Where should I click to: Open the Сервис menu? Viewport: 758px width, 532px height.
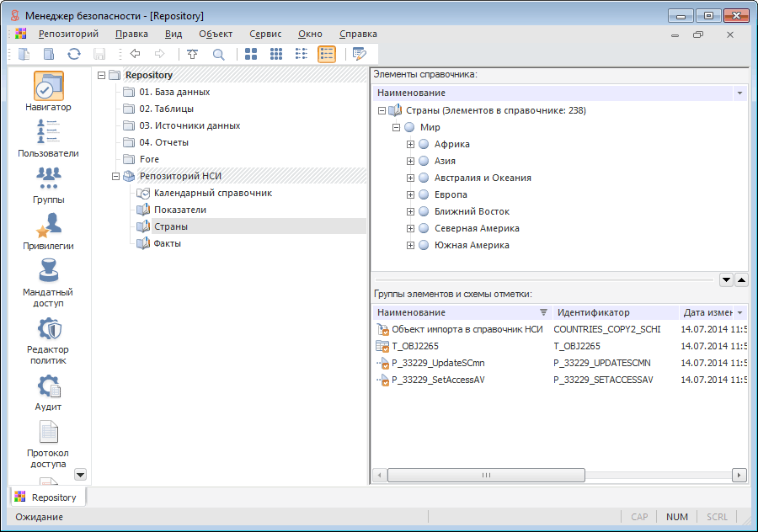pos(265,34)
